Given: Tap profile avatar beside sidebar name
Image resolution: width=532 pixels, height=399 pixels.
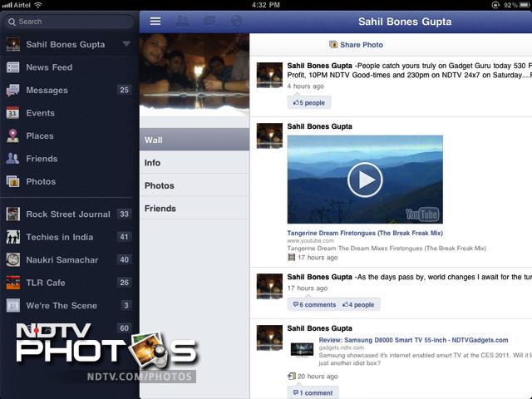Looking at the screenshot, I should (x=13, y=44).
